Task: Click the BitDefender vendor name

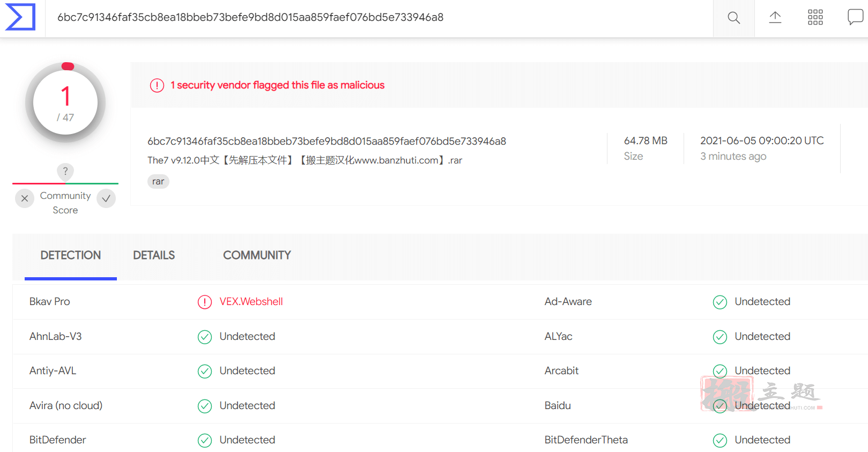Action: point(58,440)
